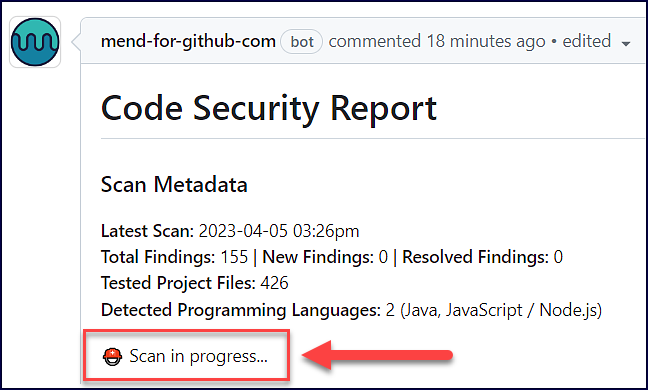Click the bot label badge
The height and width of the screenshot is (390, 648).
302,42
